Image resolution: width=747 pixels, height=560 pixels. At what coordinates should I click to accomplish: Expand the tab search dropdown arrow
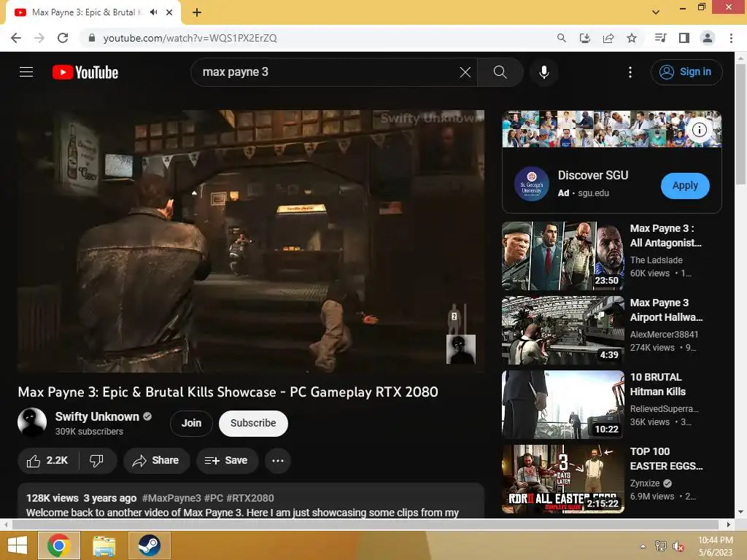(656, 12)
